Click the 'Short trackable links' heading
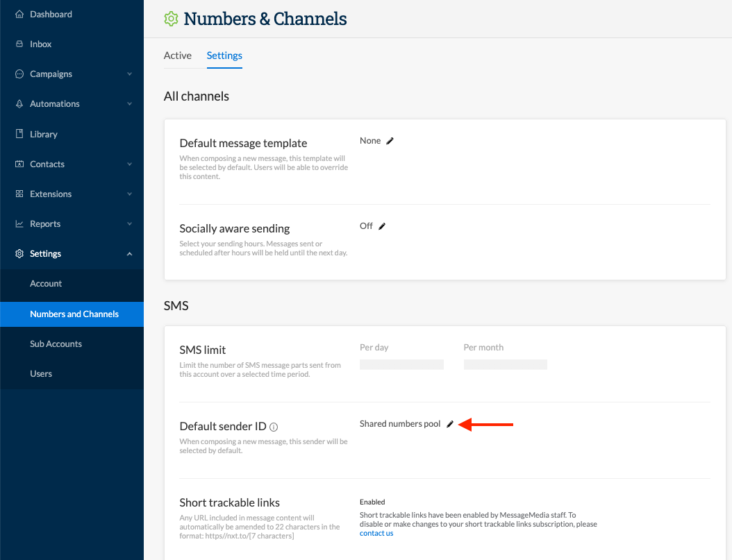This screenshot has height=560, width=732. tap(230, 502)
